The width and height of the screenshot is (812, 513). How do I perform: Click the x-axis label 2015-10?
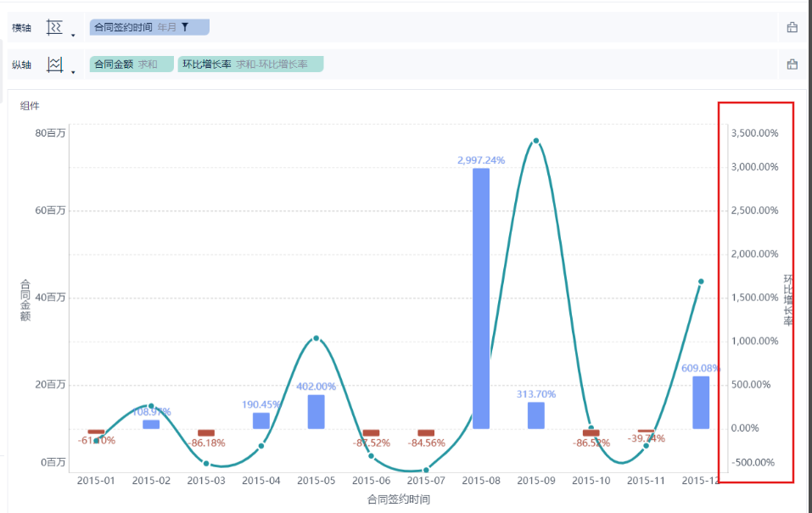[x=591, y=481]
